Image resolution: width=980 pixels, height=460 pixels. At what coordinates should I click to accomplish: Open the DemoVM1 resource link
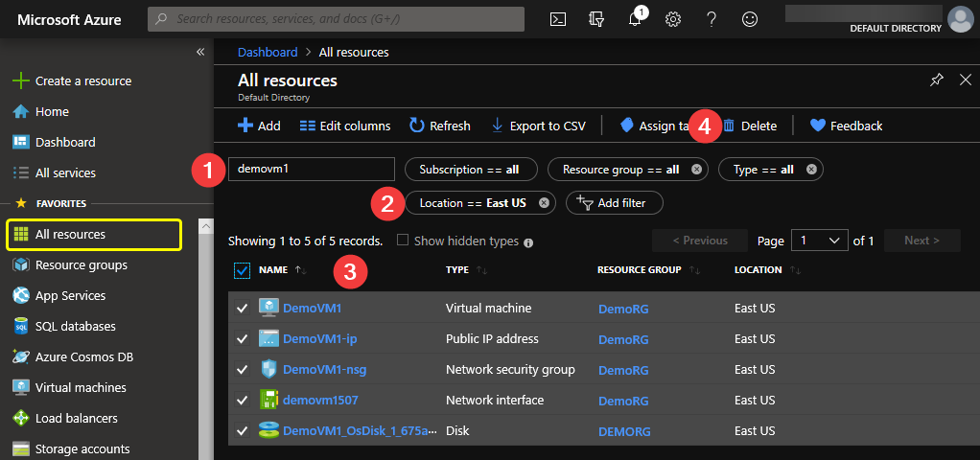312,308
